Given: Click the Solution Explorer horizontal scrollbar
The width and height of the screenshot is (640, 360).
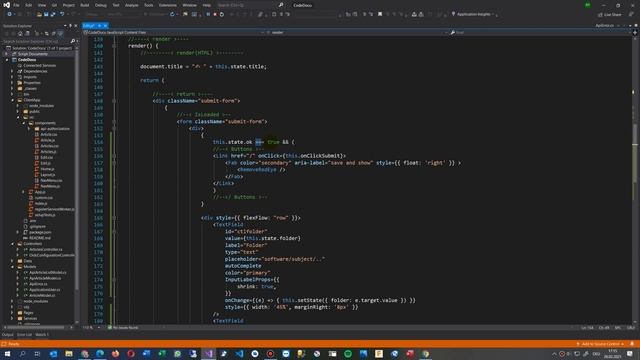Looking at the screenshot, I should [38, 327].
